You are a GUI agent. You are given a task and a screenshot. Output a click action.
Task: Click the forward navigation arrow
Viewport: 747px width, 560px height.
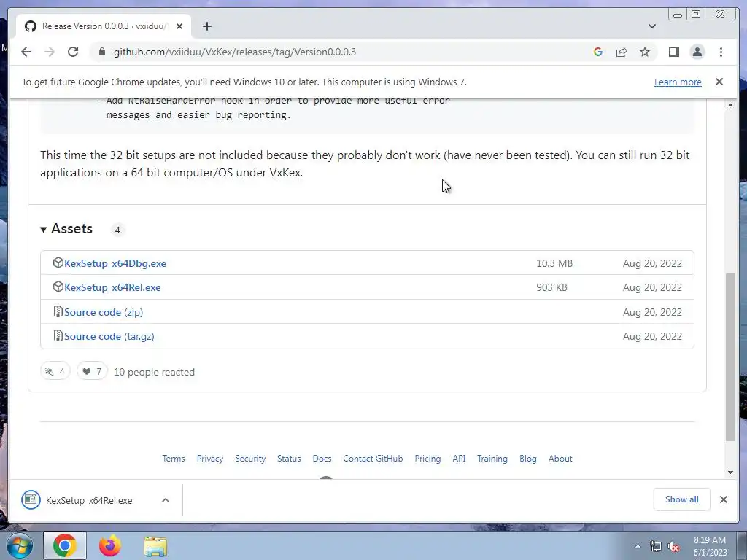click(x=50, y=52)
